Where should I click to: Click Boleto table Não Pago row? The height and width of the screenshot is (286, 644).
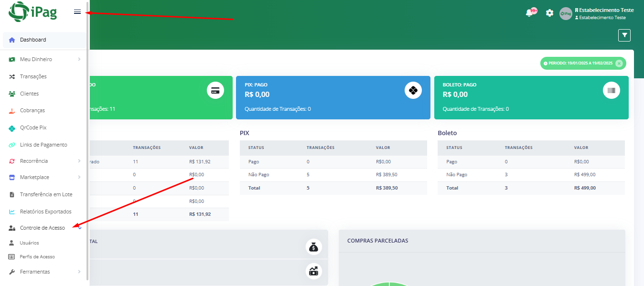click(x=531, y=174)
